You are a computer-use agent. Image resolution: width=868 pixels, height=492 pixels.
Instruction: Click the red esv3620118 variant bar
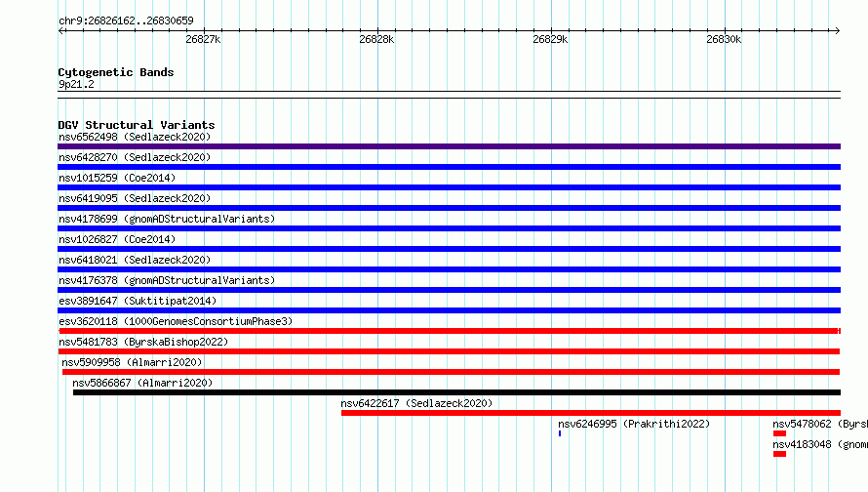(450, 331)
